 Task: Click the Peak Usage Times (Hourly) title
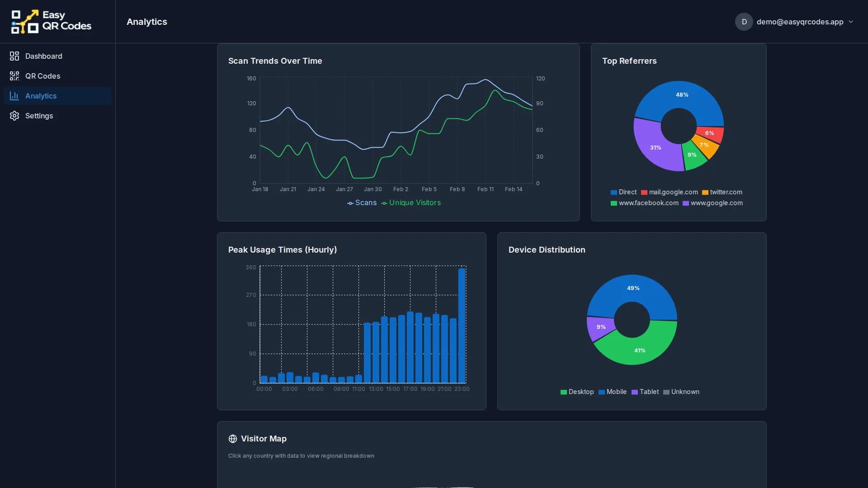tap(283, 250)
